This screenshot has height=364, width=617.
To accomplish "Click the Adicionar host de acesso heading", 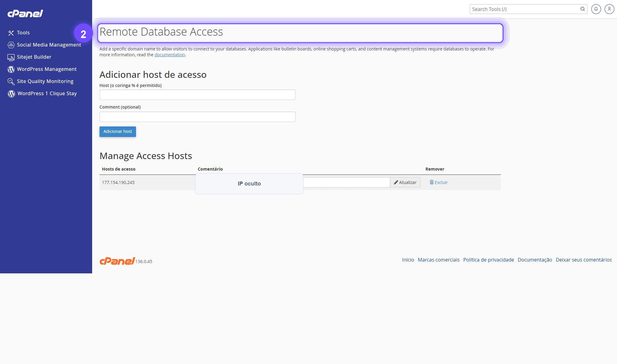I will (x=153, y=75).
